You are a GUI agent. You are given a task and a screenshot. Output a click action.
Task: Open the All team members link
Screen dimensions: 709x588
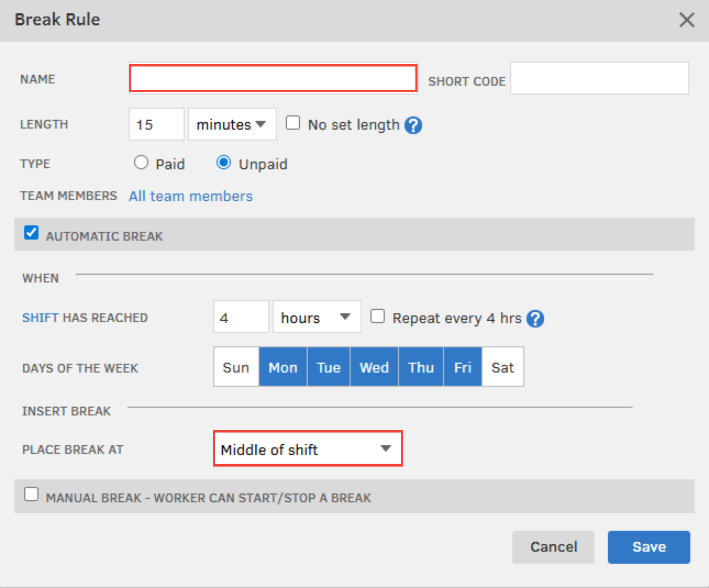point(191,196)
